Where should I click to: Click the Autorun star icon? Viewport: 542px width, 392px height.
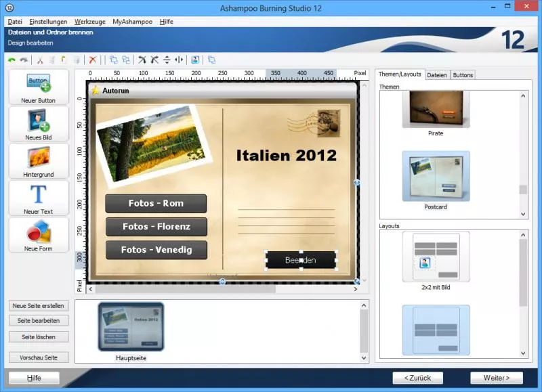95,91
